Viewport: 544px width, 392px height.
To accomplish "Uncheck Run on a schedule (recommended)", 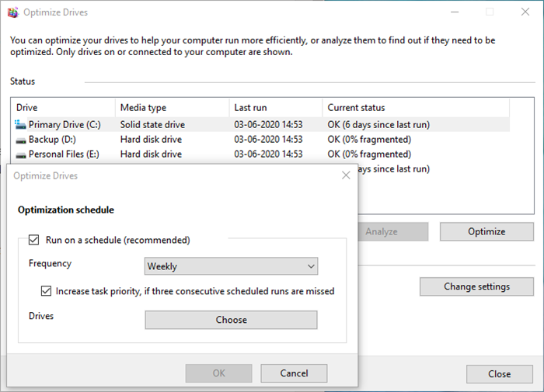I will [34, 240].
